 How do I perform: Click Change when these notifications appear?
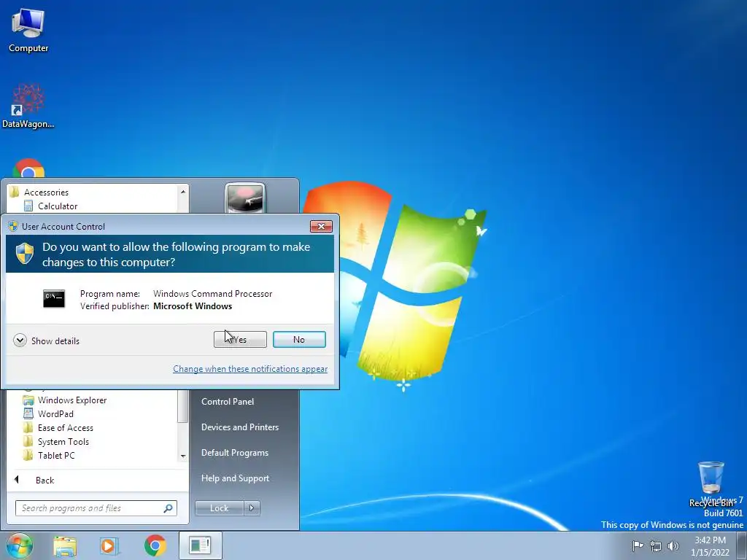coord(250,368)
